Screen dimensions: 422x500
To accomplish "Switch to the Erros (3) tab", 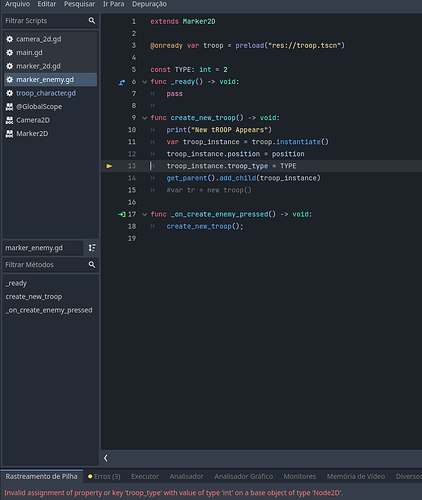I will 104,477.
